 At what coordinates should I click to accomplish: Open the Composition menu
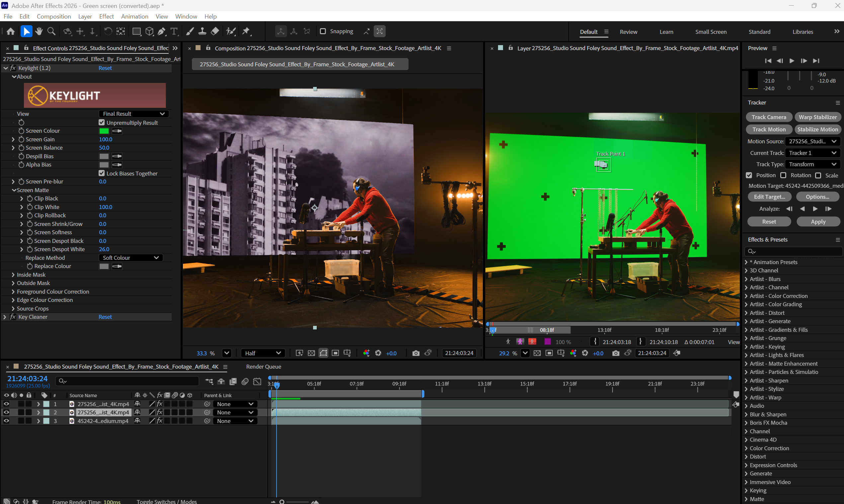point(54,16)
